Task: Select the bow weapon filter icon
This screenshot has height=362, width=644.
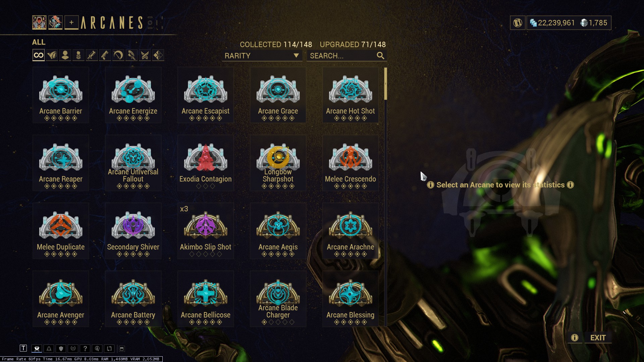Action: pyautogui.click(x=118, y=55)
